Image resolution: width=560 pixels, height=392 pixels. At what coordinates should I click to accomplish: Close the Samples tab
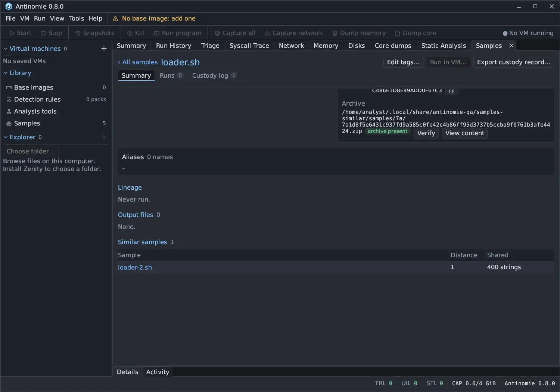(511, 46)
